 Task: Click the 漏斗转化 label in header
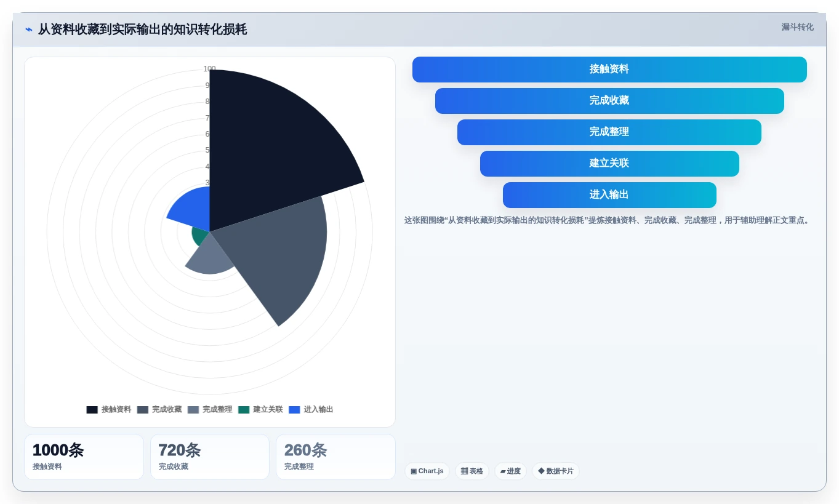(797, 27)
